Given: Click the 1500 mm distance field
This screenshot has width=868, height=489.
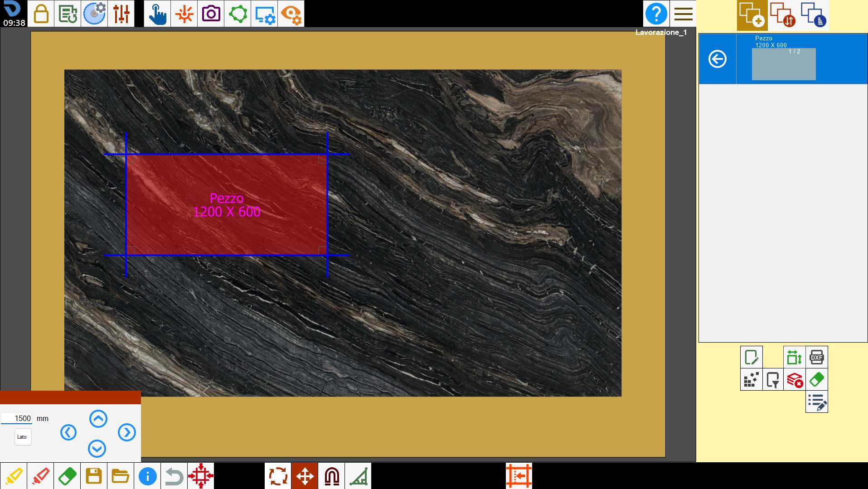Looking at the screenshot, I should pyautogui.click(x=17, y=418).
